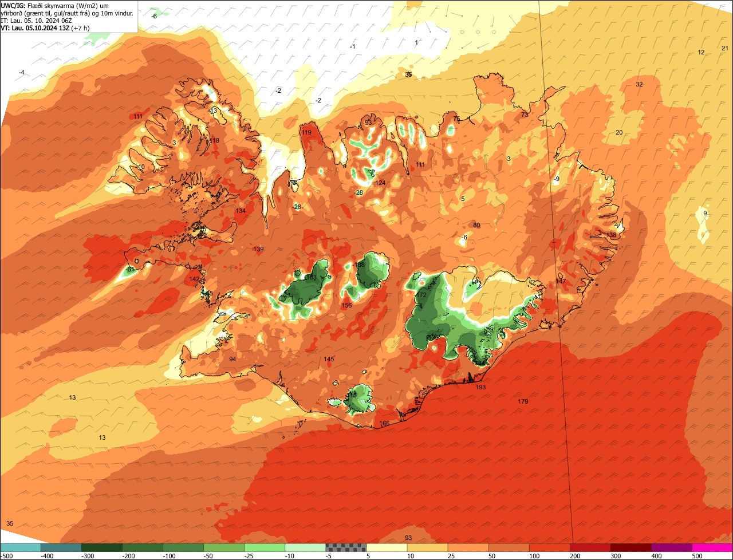Click the legend swatch between 25 and 50
Screen dimensions: 733x560
468,547
